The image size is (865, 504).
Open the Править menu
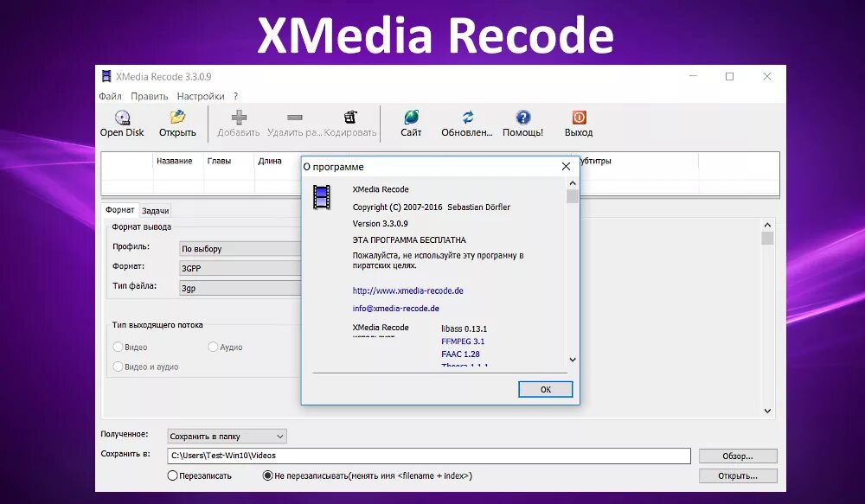150,96
